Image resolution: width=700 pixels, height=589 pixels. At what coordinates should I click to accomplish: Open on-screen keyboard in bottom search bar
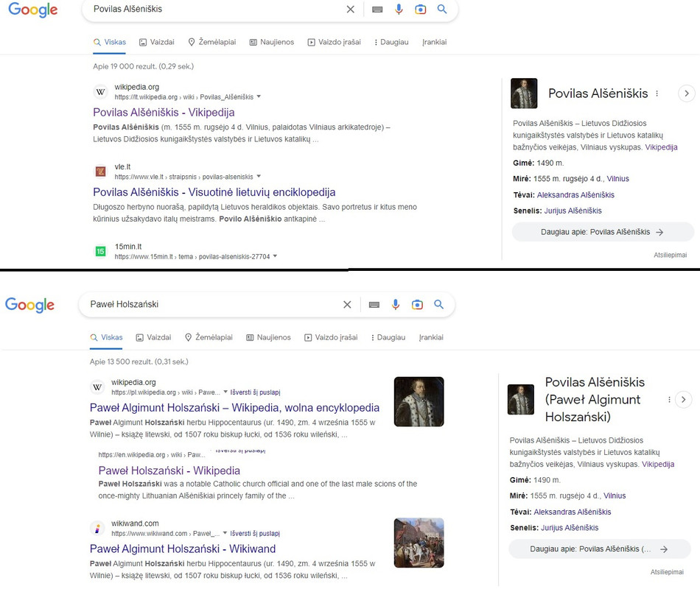click(374, 305)
